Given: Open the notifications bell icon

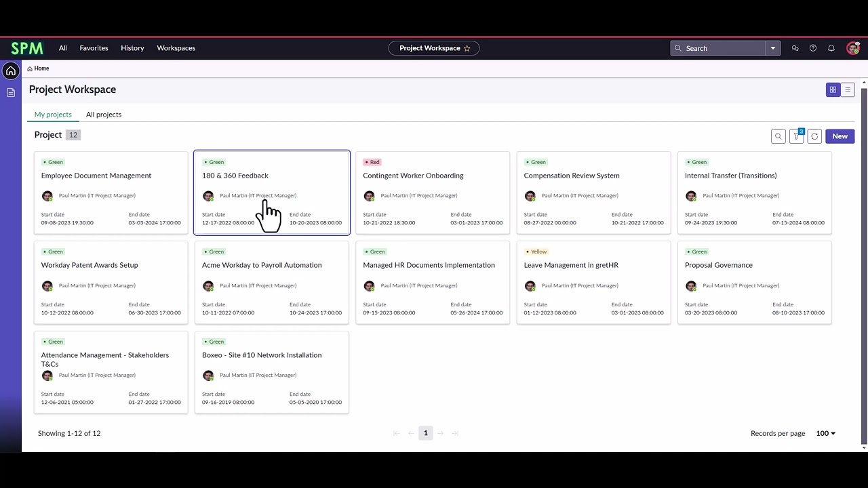Looking at the screenshot, I should (831, 48).
